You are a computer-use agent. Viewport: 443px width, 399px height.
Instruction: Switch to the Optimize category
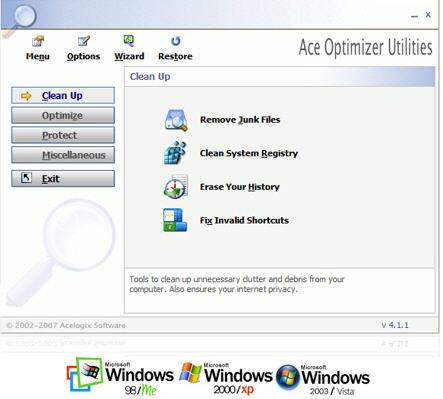coord(63,115)
